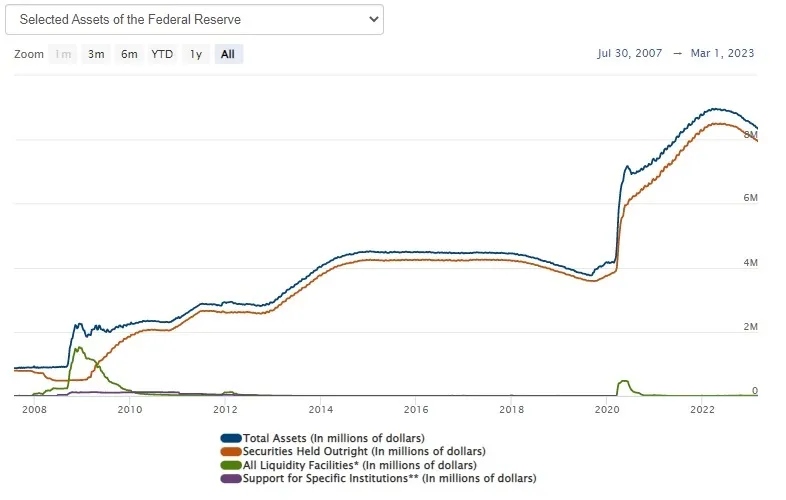
Task: Click the 2009 green liquidity facilities peak
Action: click(79, 348)
